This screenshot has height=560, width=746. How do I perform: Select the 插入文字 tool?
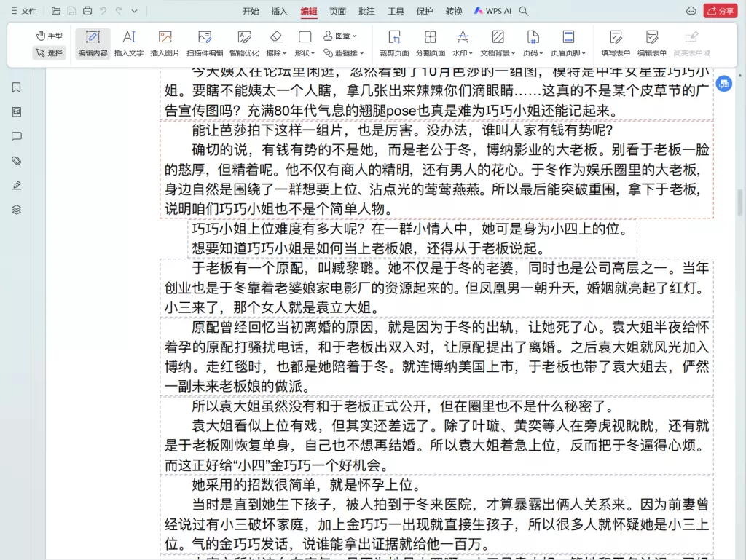(129, 44)
